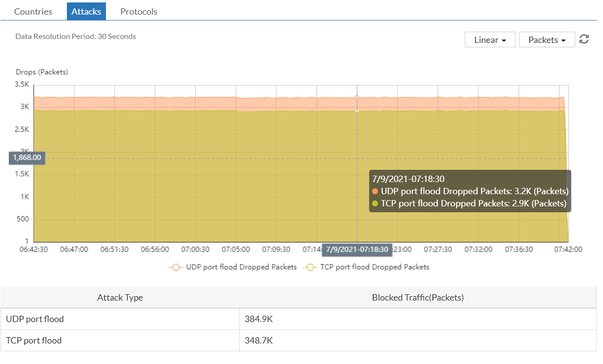This screenshot has height=364, width=603.
Task: Click the green TCP legend circle marker
Action: pyautogui.click(x=310, y=267)
